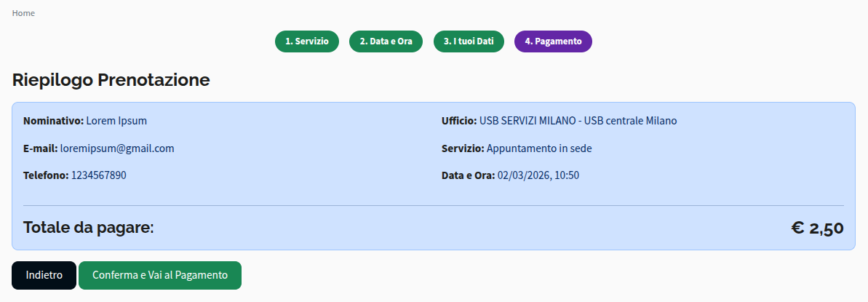
Task: Click the Appuntamento in sede service text
Action: tap(539, 148)
